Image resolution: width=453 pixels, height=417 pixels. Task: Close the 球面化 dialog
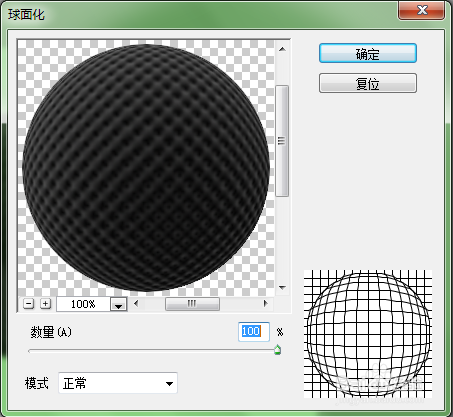tap(422, 10)
